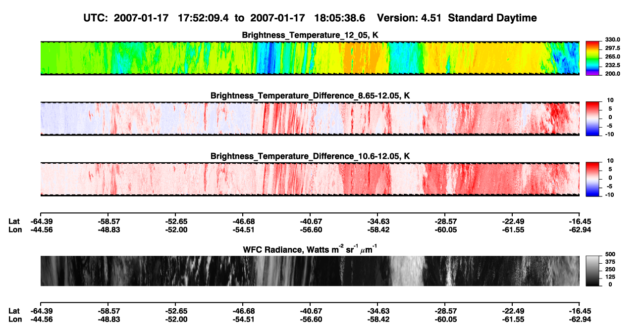Image resolution: width=644 pixels, height=330 pixels.
Task: Click the 10.6-12.05 difference image strip
Action: click(310, 179)
